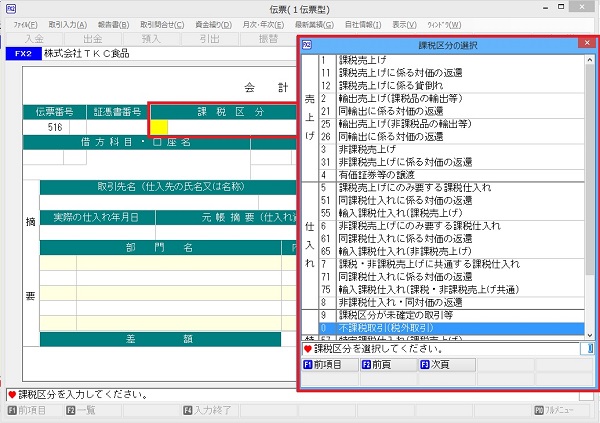Click the 実際の仕入れ年月日 input field
The height and width of the screenshot is (423, 600).
98,232
